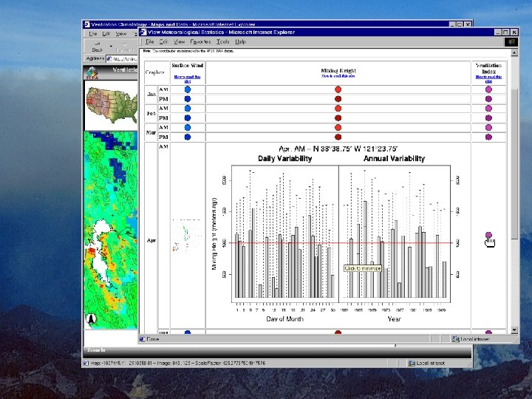Click the vertical scrollbar thumb in statistics window

click(514, 164)
